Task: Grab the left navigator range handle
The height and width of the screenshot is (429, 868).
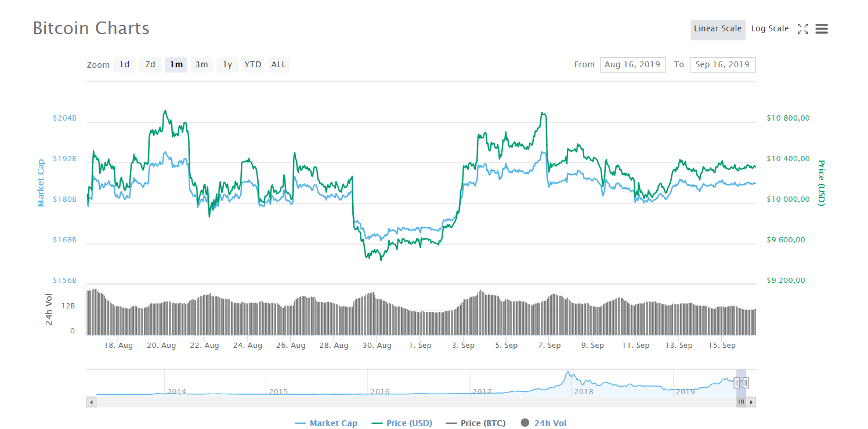Action: [x=736, y=383]
